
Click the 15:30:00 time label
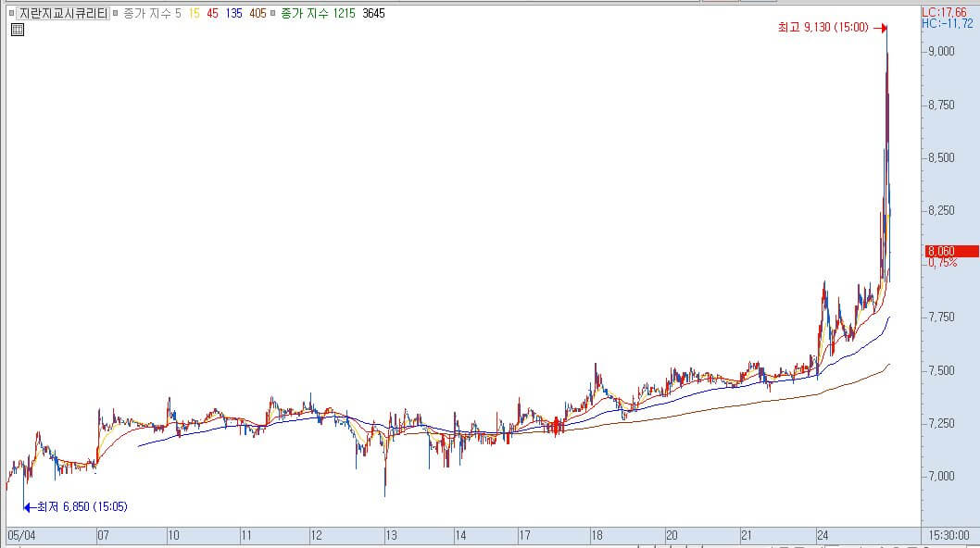(x=949, y=535)
